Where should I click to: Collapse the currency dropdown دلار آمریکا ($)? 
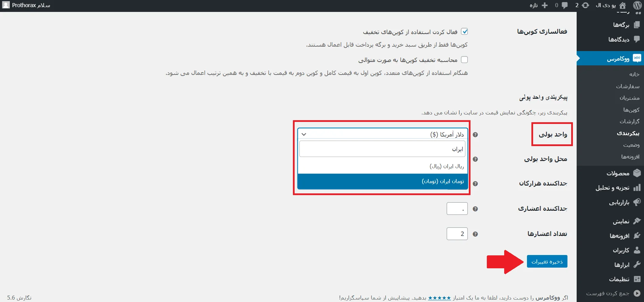tap(383, 134)
